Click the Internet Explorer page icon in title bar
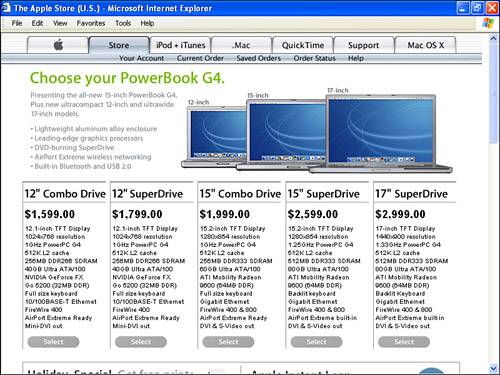The width and height of the screenshot is (500, 375). point(6,8)
